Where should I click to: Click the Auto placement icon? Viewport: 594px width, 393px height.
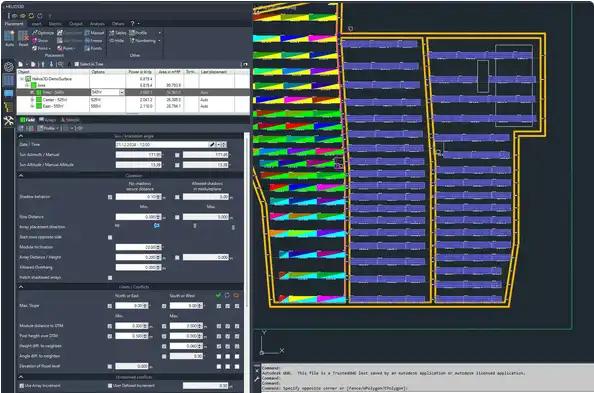9,37
